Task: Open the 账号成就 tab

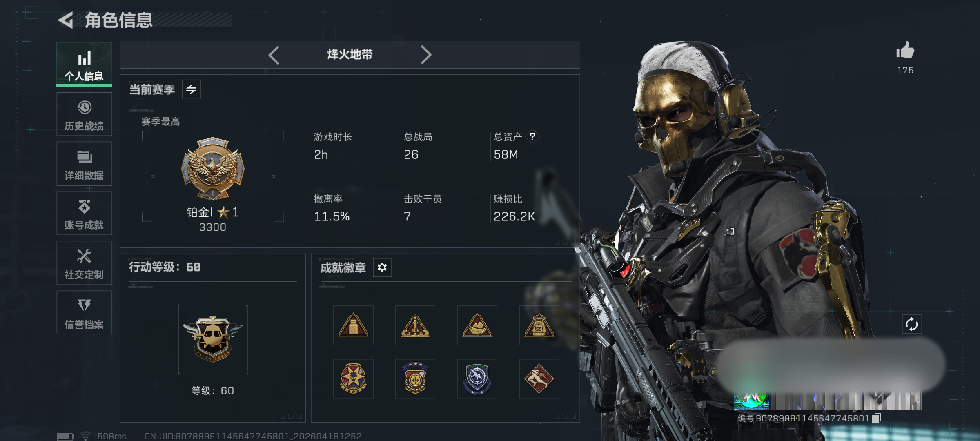Action: [x=84, y=214]
